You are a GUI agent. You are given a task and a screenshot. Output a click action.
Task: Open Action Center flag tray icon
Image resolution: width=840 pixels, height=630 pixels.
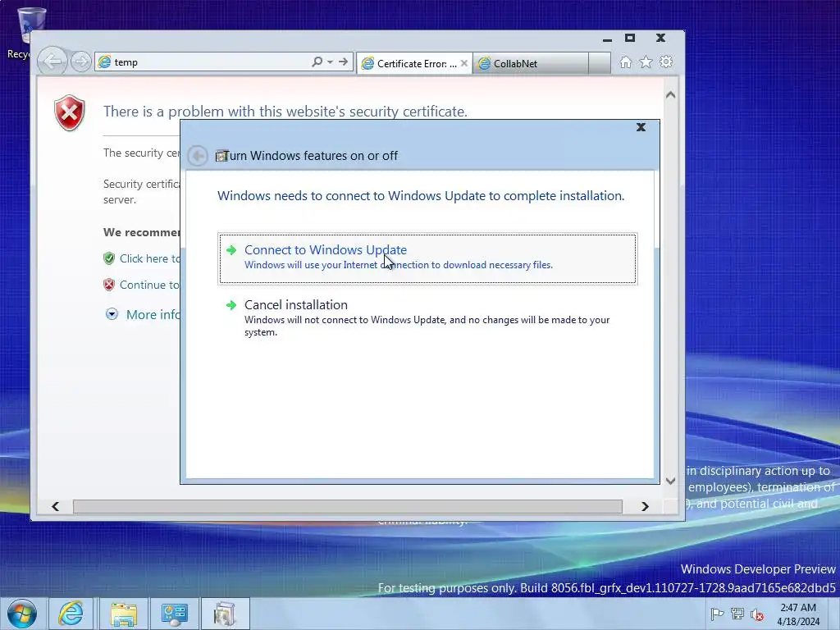click(717, 614)
